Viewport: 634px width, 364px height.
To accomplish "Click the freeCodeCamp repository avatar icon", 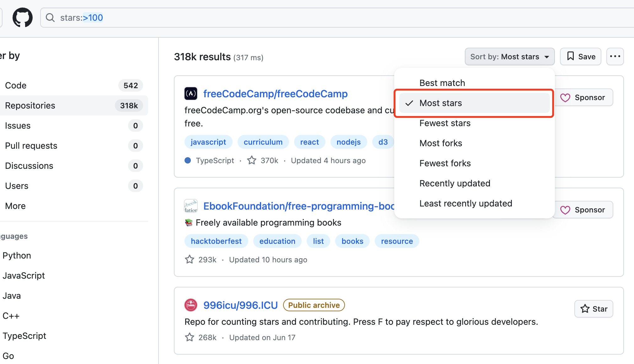I will click(191, 94).
